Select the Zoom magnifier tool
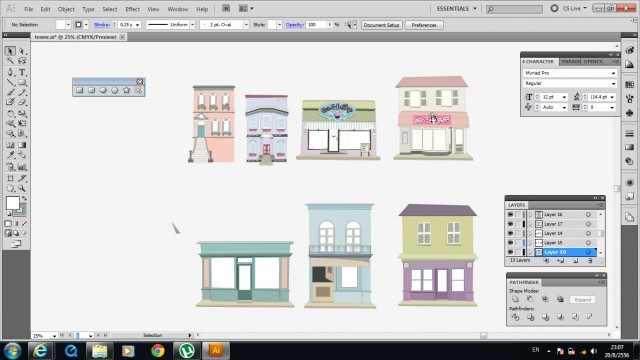640x360 pixels. (22, 188)
